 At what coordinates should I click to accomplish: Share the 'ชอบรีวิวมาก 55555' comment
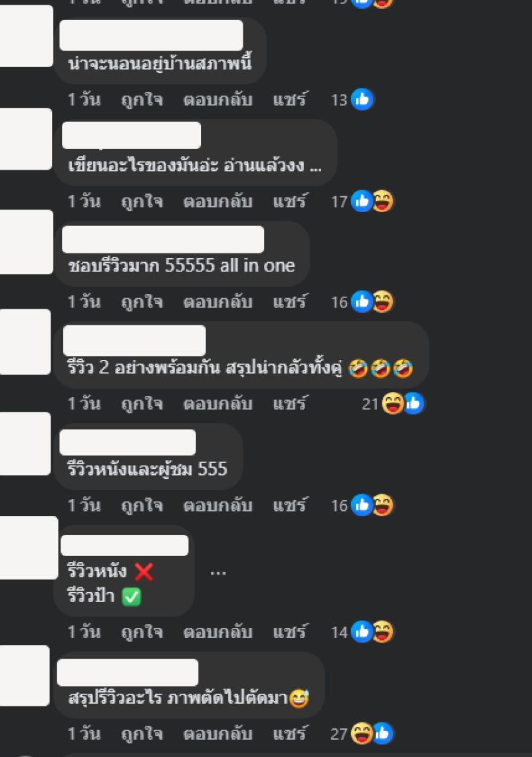[289, 302]
